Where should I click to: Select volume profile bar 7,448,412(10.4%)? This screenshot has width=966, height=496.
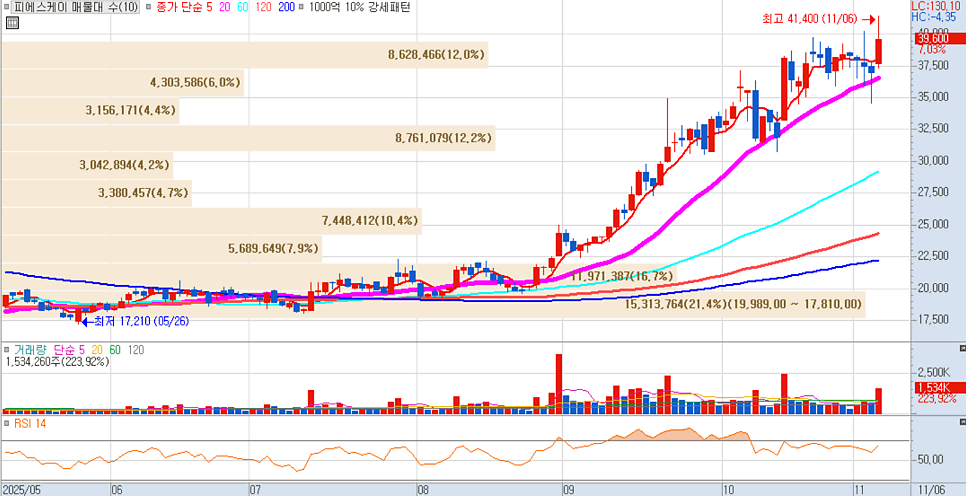pos(211,221)
